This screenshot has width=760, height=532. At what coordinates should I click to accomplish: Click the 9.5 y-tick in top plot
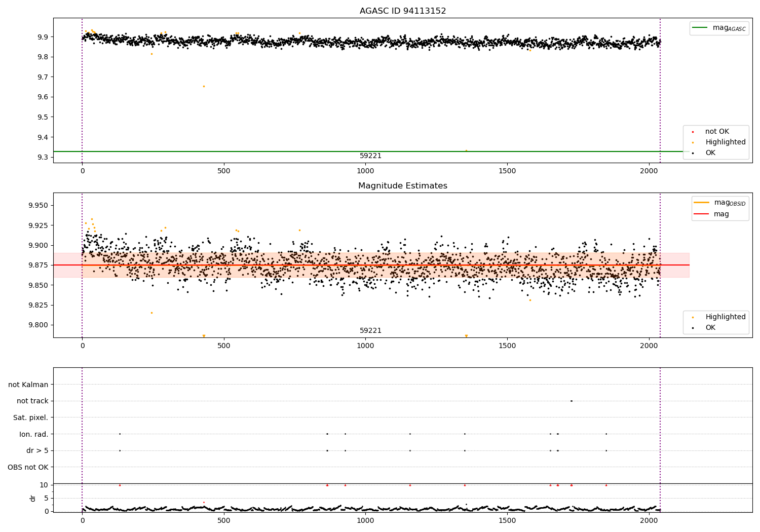[x=42, y=117]
